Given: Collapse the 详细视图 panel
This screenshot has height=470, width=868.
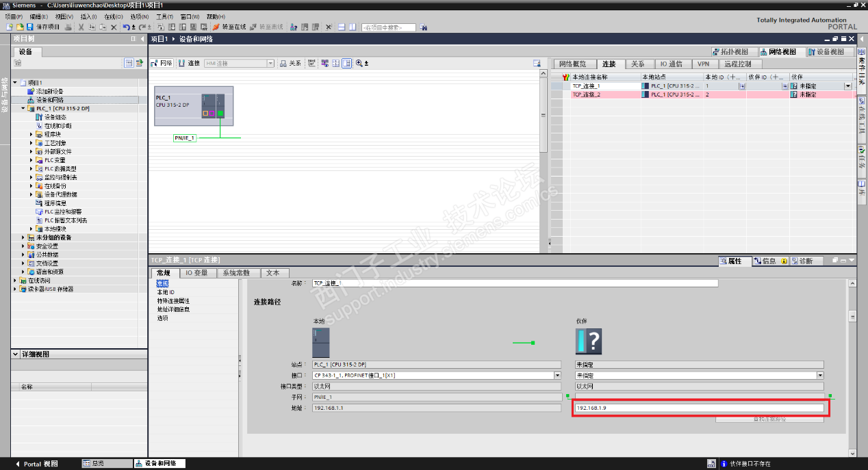Looking at the screenshot, I should 16,354.
